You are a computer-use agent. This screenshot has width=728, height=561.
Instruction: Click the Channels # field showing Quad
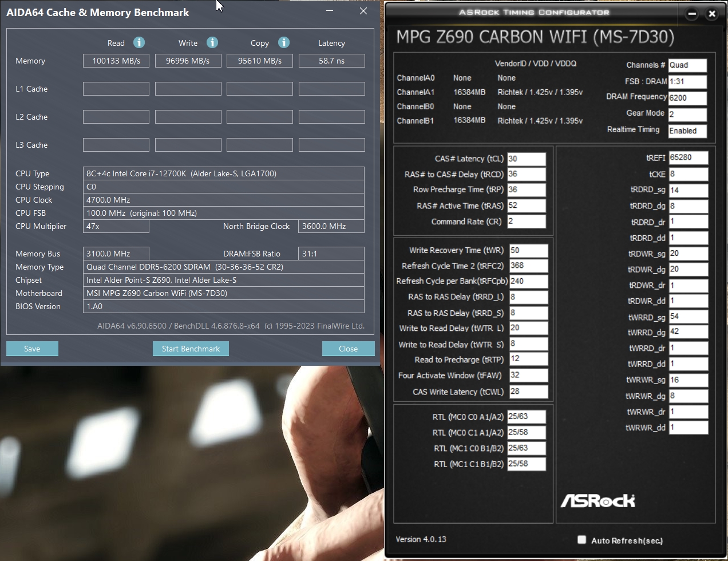pos(687,65)
